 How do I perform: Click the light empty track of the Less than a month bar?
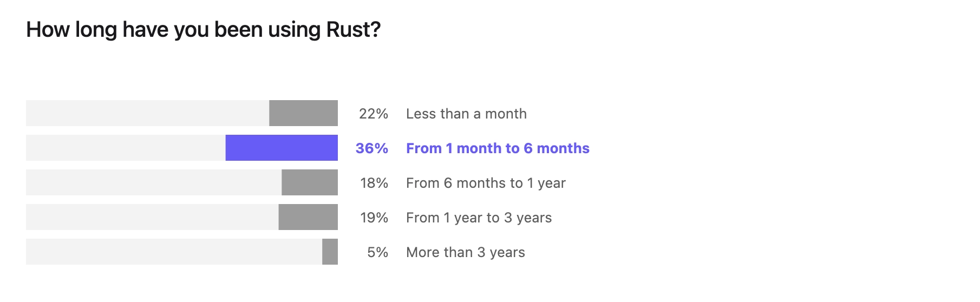tap(147, 113)
